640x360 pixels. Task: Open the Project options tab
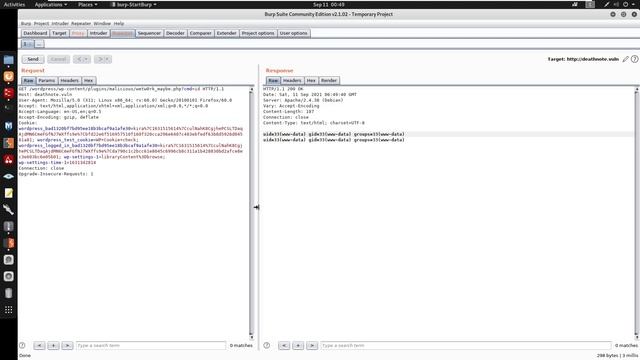pyautogui.click(x=258, y=33)
